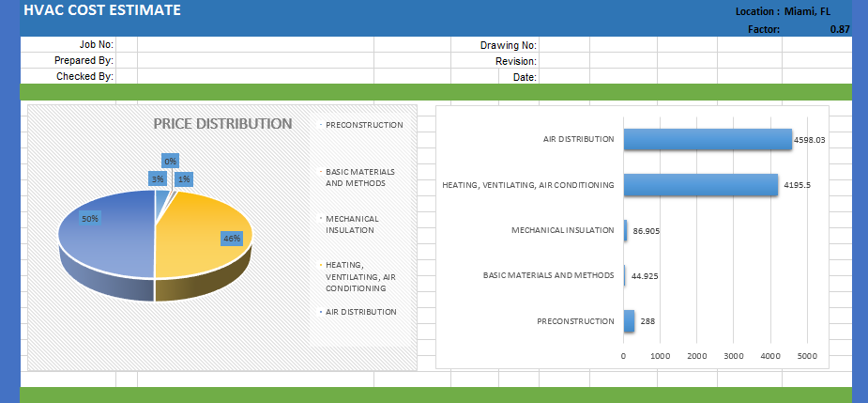The height and width of the screenshot is (403, 868).
Task: Select MECHANICAL INSULATION bar chart axis label
Action: (563, 230)
